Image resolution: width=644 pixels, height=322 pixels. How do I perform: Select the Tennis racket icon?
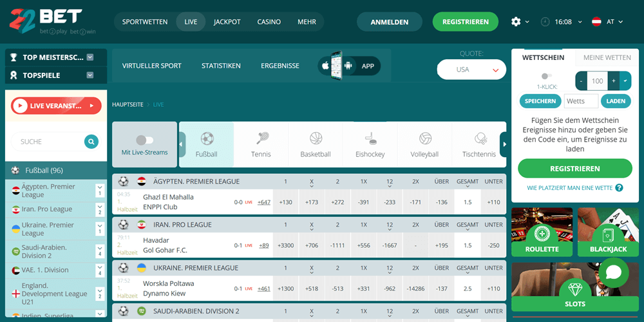[x=261, y=138]
